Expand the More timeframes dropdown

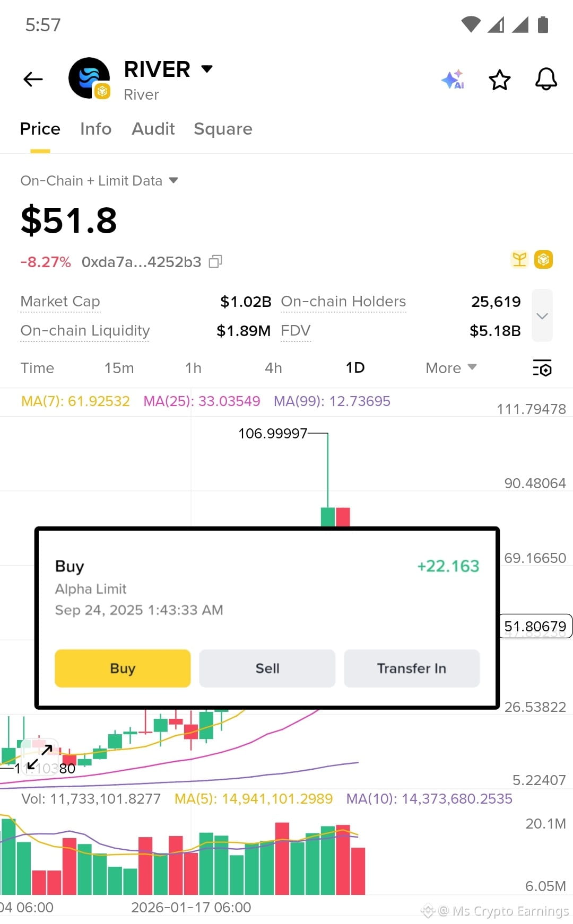coord(451,368)
